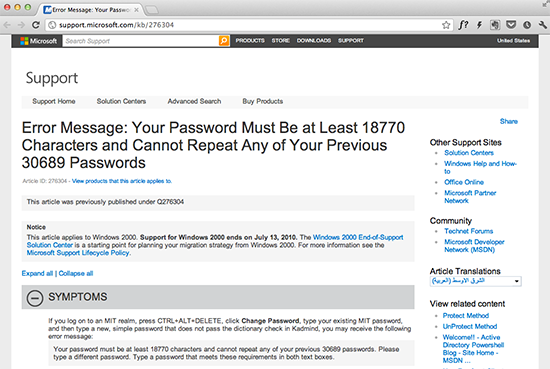Screen dimensions: 550x369
Task: Click the Microsoft logo
Action: point(39,41)
